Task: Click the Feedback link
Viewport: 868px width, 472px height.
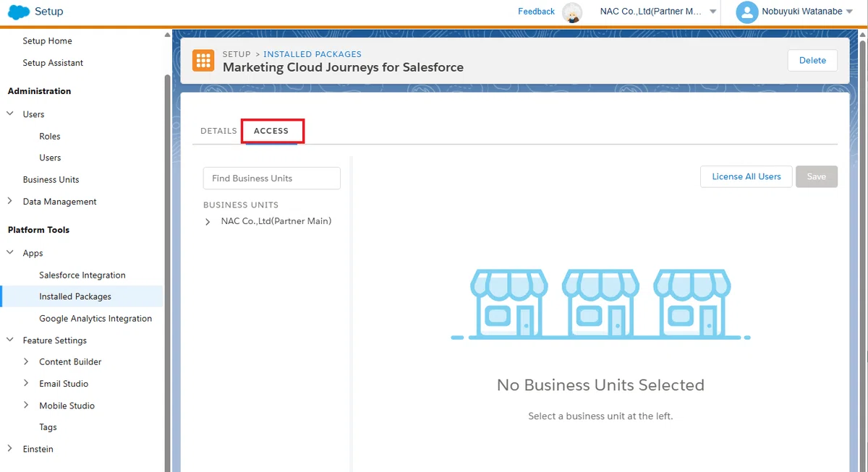Action: tap(536, 12)
